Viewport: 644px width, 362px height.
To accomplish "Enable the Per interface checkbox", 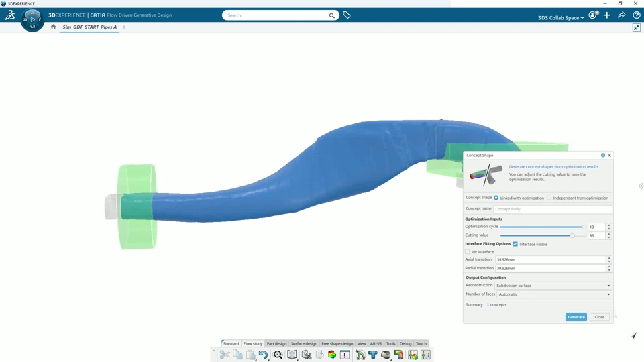I will (468, 252).
